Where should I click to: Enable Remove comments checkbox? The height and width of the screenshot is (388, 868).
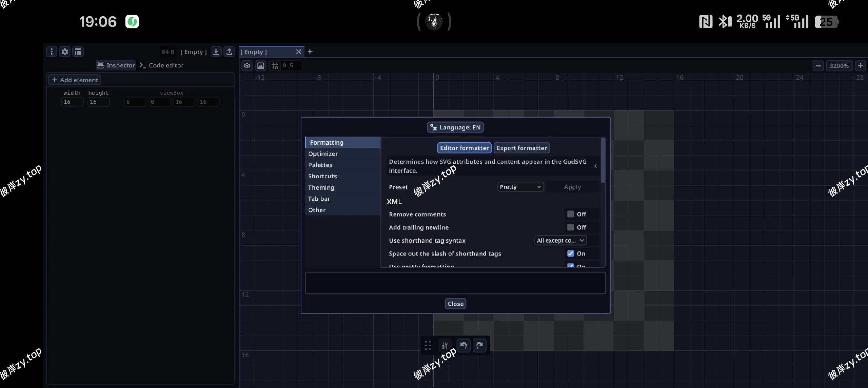(571, 214)
